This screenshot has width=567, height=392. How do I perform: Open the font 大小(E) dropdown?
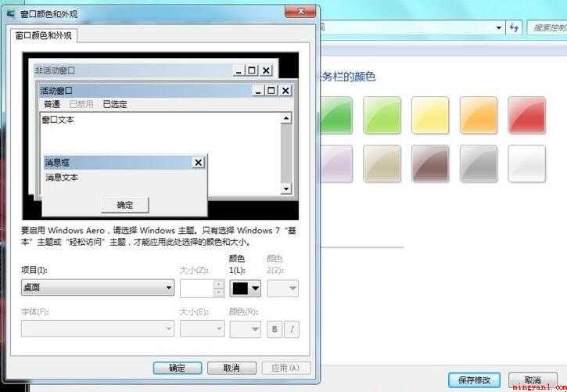202,329
